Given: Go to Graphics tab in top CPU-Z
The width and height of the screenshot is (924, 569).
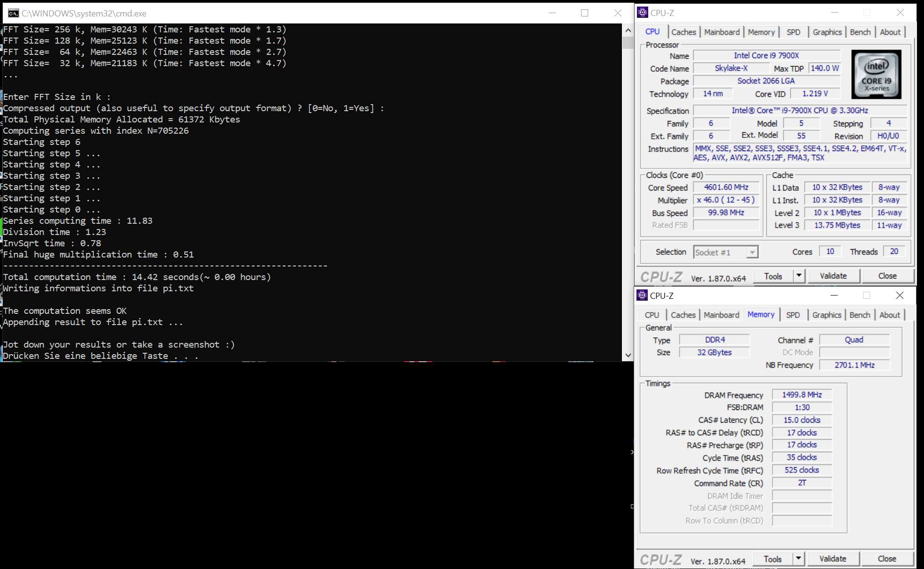Looking at the screenshot, I should pos(827,32).
